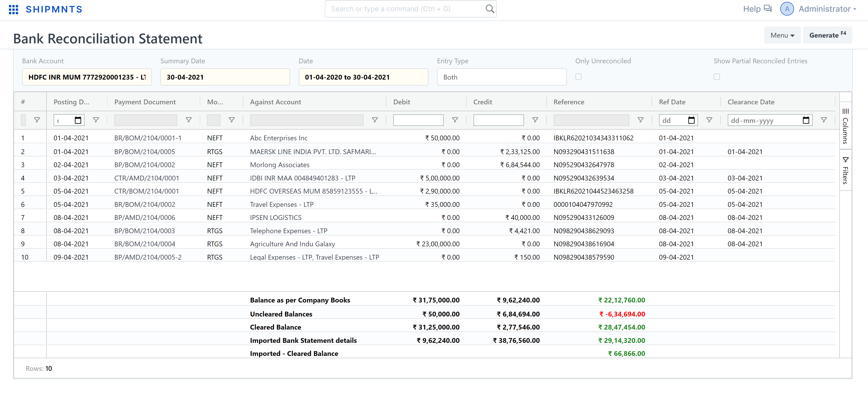The width and height of the screenshot is (868, 394).
Task: Click the search magnifier icon
Action: [490, 9]
